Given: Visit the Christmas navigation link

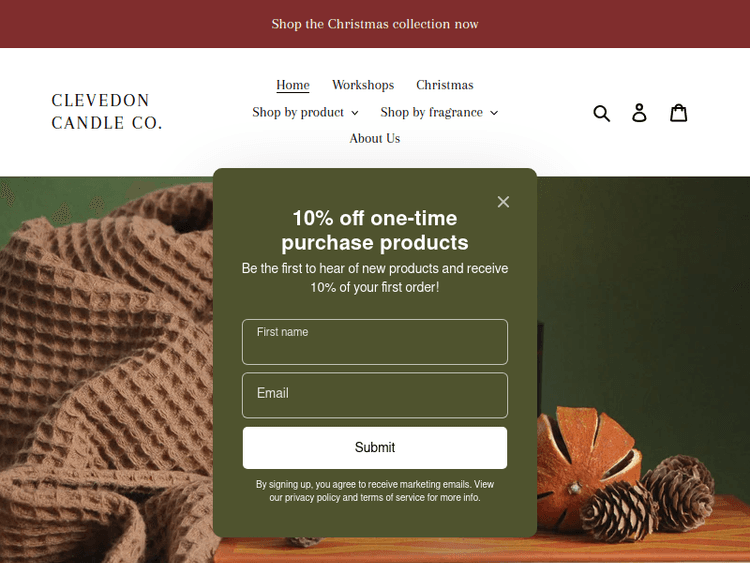Looking at the screenshot, I should [x=445, y=85].
